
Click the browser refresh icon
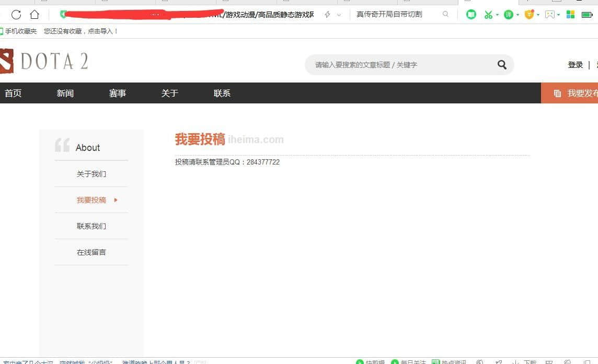(16, 15)
